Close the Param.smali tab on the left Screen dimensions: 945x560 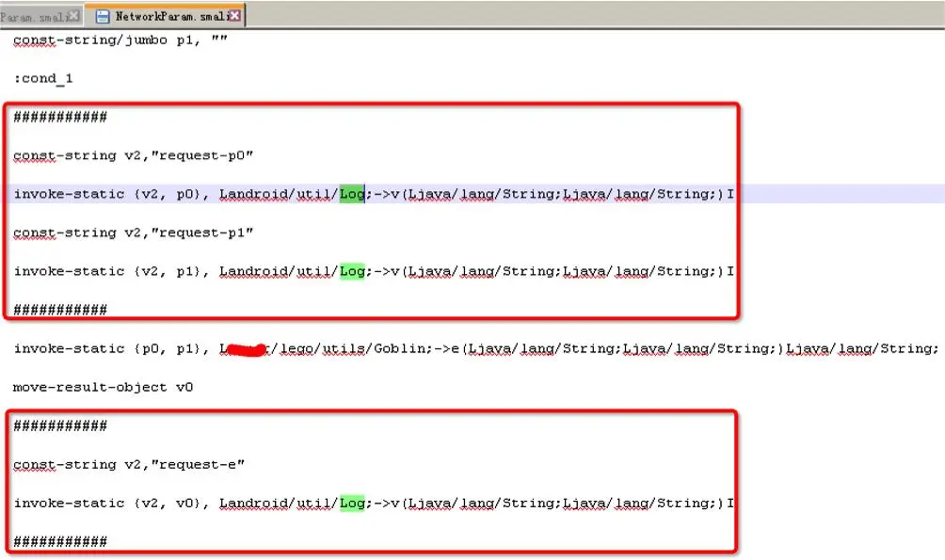click(74, 16)
